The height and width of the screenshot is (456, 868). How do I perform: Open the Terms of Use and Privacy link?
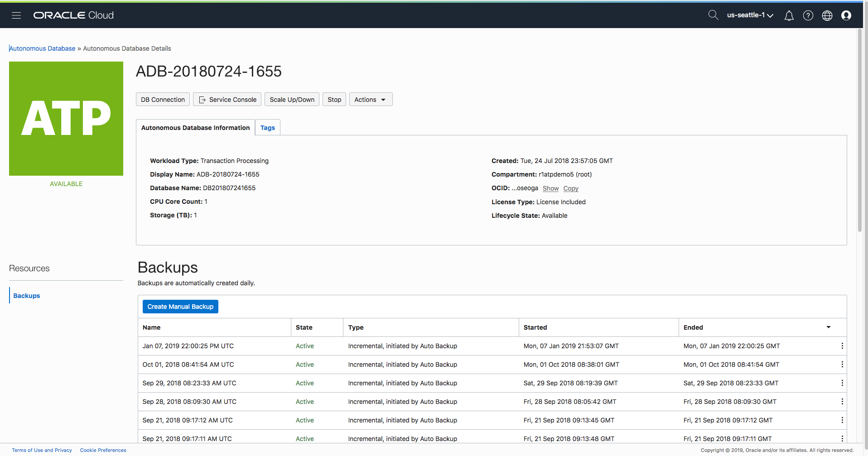coord(42,450)
